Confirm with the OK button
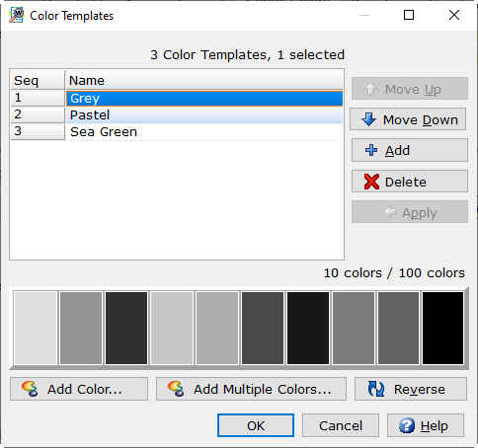 tap(256, 425)
